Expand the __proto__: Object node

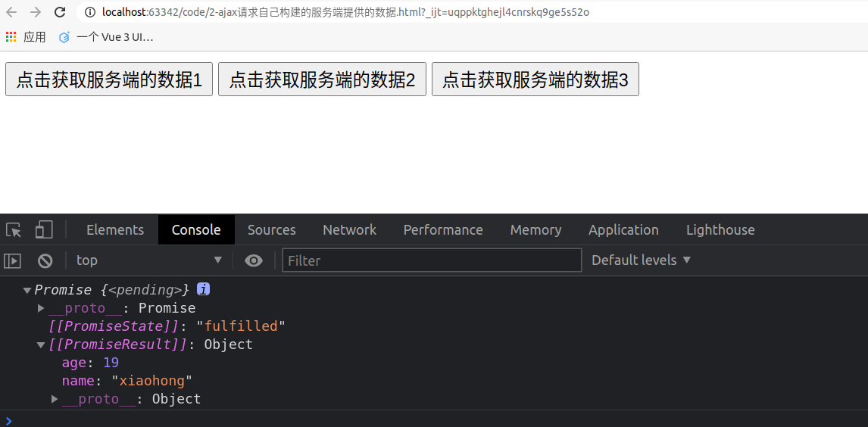click(x=55, y=398)
